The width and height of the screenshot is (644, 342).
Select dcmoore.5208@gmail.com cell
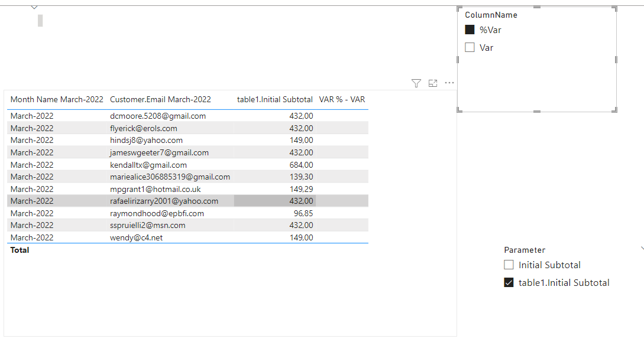pos(158,116)
